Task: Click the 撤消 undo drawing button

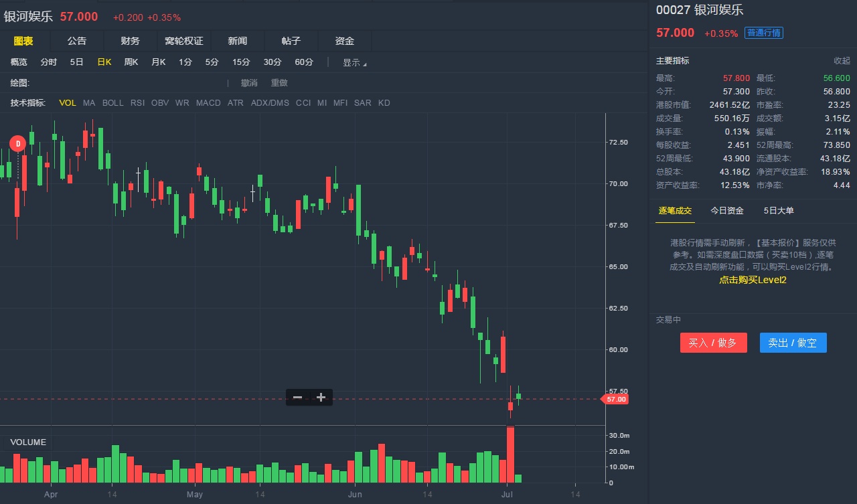Action: (249, 83)
